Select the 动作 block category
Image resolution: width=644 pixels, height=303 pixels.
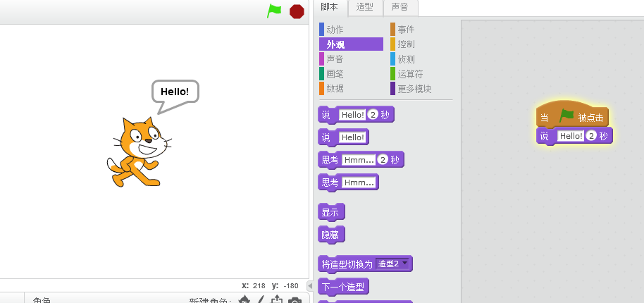pos(351,30)
